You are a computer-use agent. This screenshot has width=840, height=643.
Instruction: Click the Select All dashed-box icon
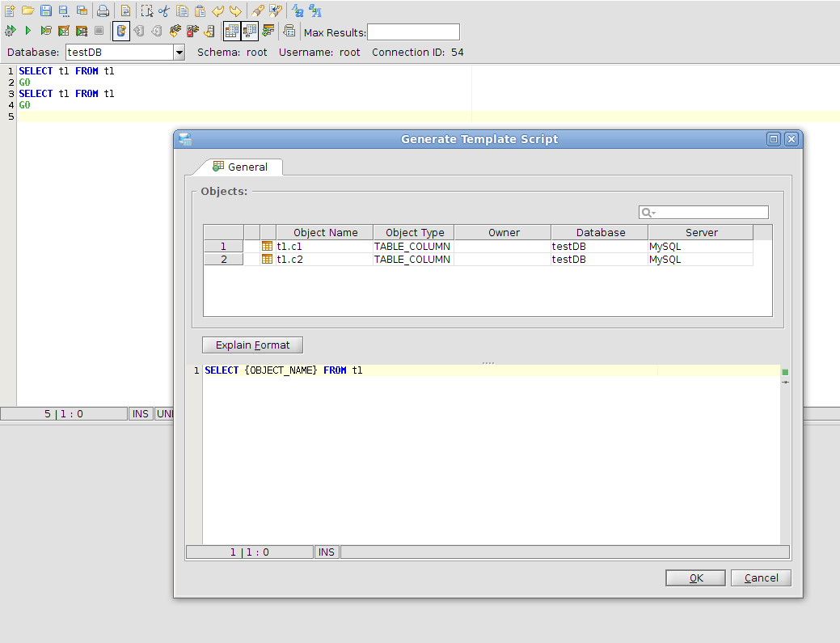pos(147,11)
